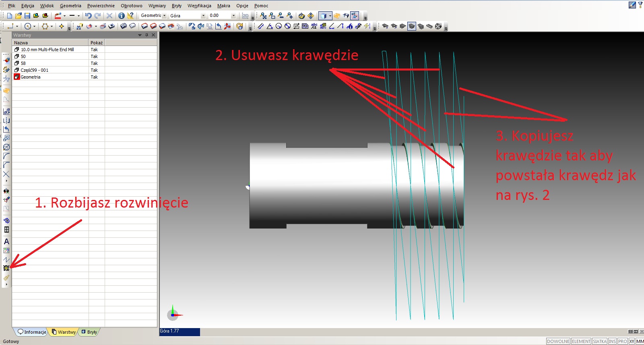644x345 pixels.
Task: Pin the Warstwy panel
Action: point(147,35)
